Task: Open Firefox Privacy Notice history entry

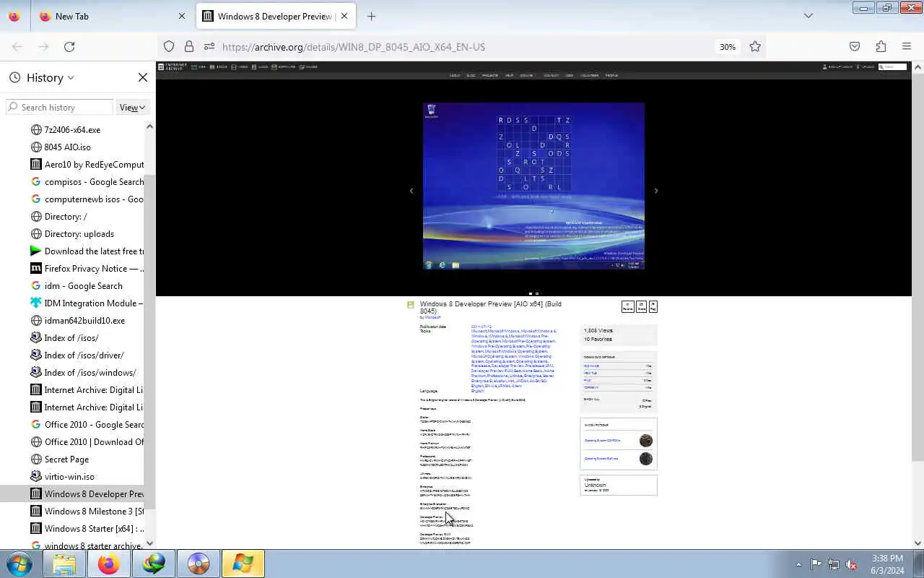Action: pyautogui.click(x=87, y=269)
